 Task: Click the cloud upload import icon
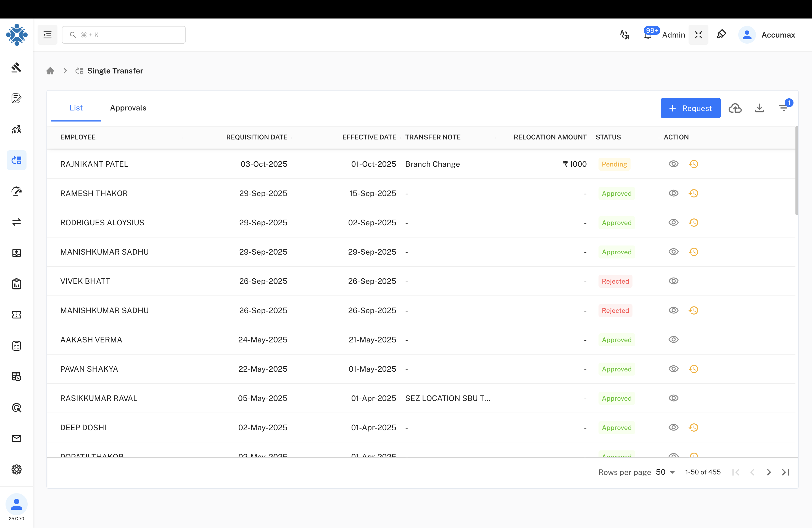[735, 108]
